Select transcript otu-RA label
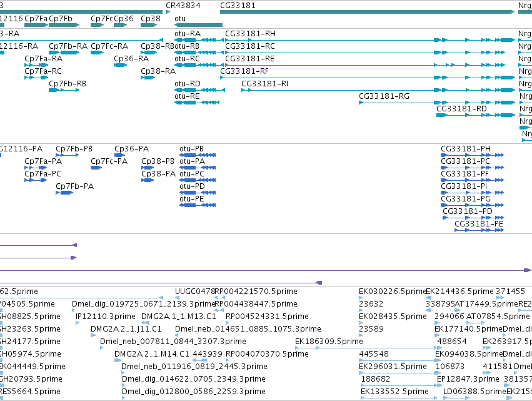The image size is (532, 401). click(x=188, y=34)
